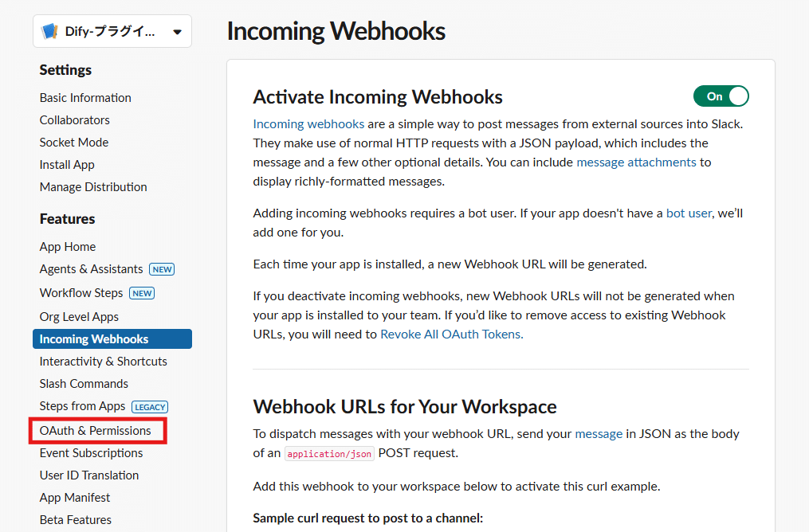Go to Slash Commands page
Viewport: 809px width, 532px height.
[x=84, y=384]
